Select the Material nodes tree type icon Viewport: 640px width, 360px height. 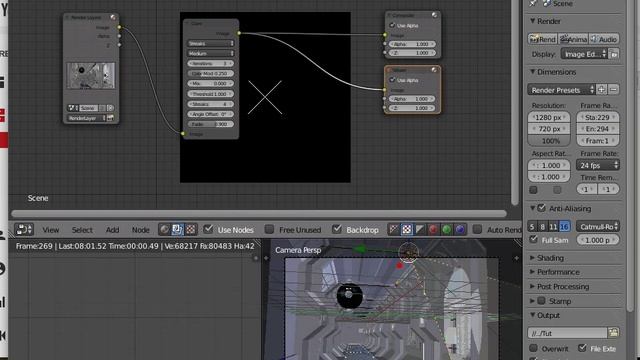[164, 229]
